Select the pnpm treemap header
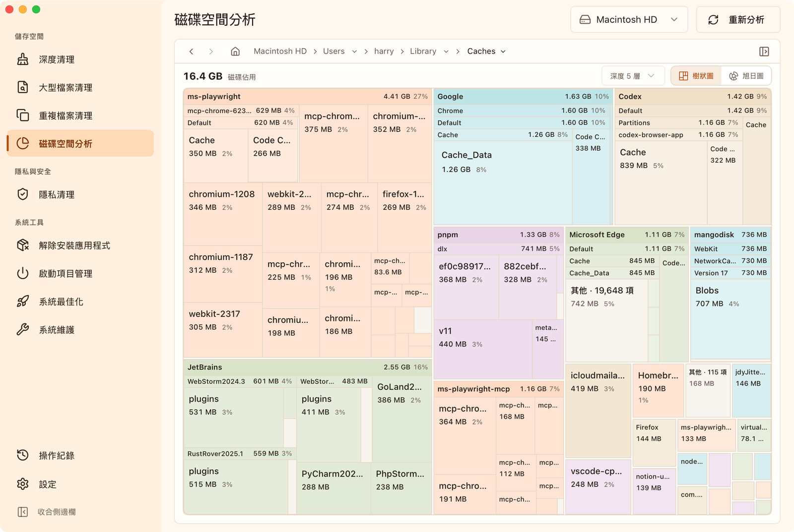 tap(499, 235)
